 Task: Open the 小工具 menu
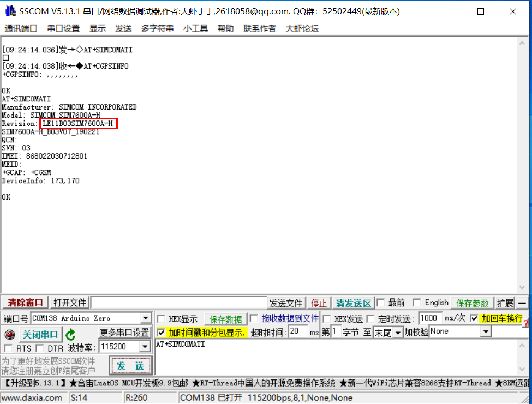click(195, 28)
